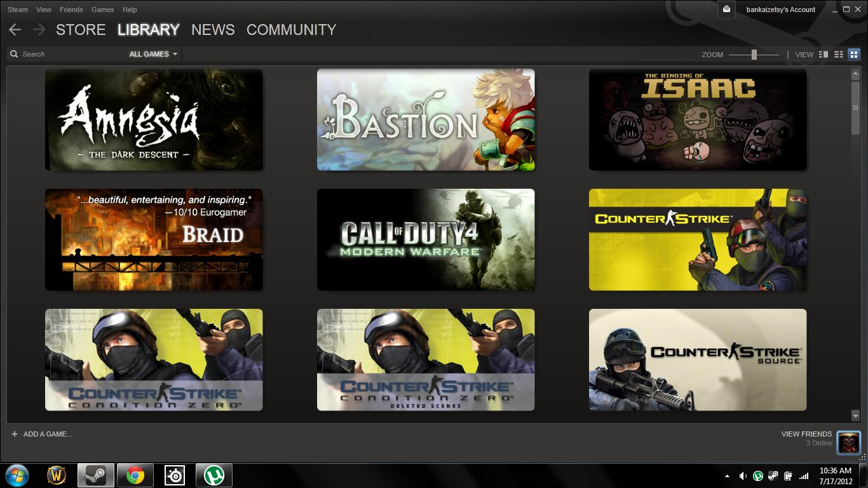The width and height of the screenshot is (868, 488).
Task: Click the ADD A GAME... button
Action: tap(48, 434)
